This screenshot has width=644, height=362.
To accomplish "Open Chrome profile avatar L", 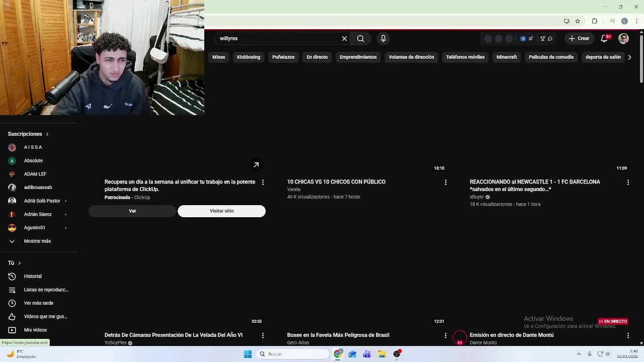I will [624, 21].
